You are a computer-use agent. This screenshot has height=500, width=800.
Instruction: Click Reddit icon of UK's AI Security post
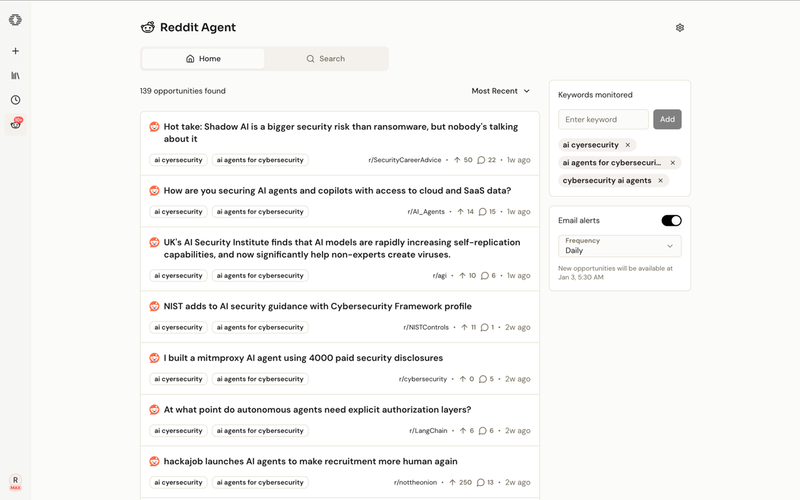click(x=154, y=242)
